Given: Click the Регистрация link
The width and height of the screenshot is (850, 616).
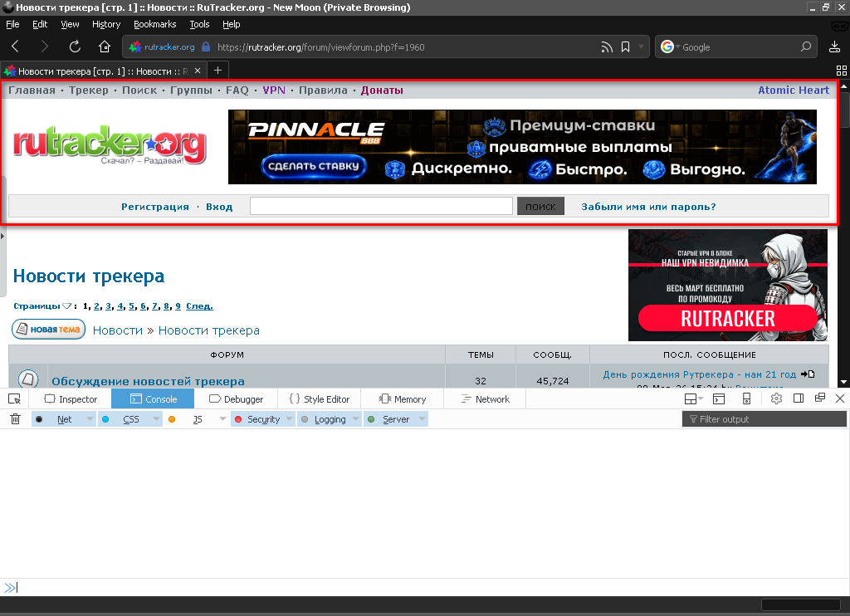Looking at the screenshot, I should (x=155, y=207).
